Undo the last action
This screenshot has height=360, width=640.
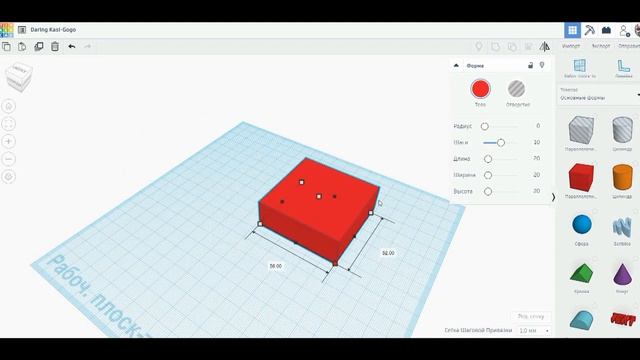(x=72, y=47)
